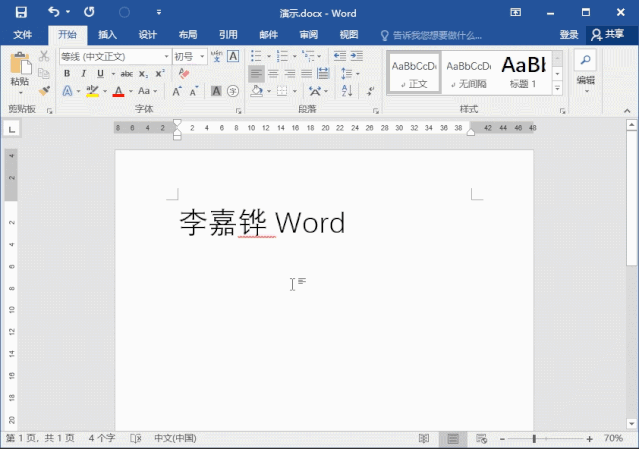The width and height of the screenshot is (639, 449).
Task: Click the multilevel list icon
Action: click(308, 56)
